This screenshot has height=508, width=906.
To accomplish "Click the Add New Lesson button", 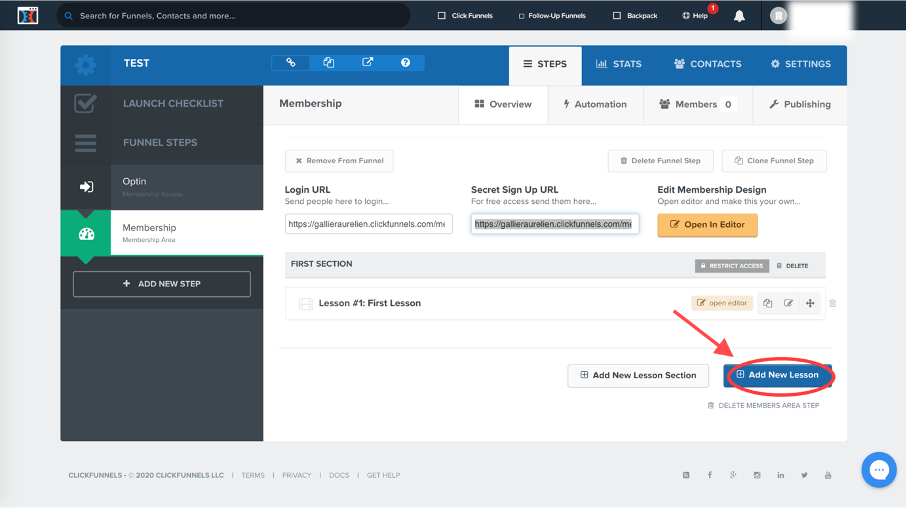I will click(777, 375).
